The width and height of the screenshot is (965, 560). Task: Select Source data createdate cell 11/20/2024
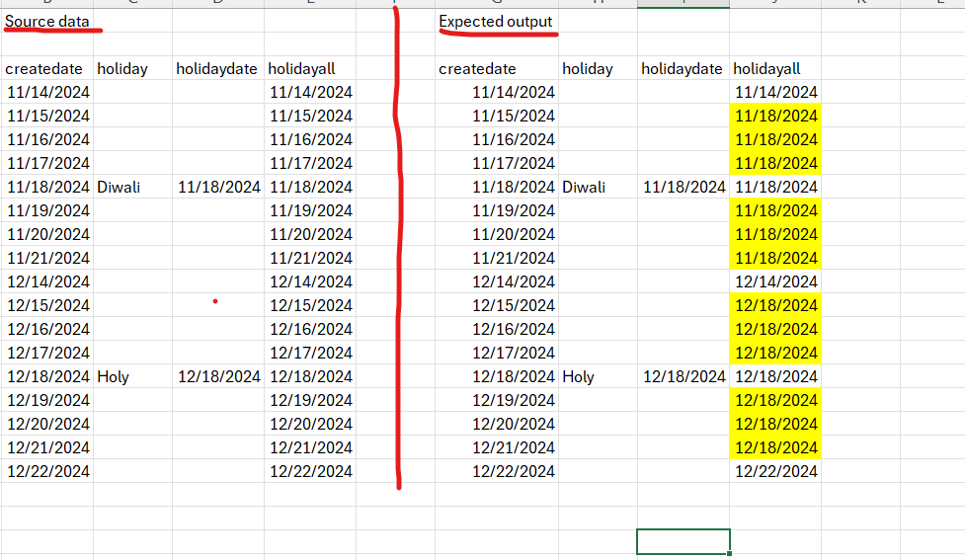[x=47, y=234]
